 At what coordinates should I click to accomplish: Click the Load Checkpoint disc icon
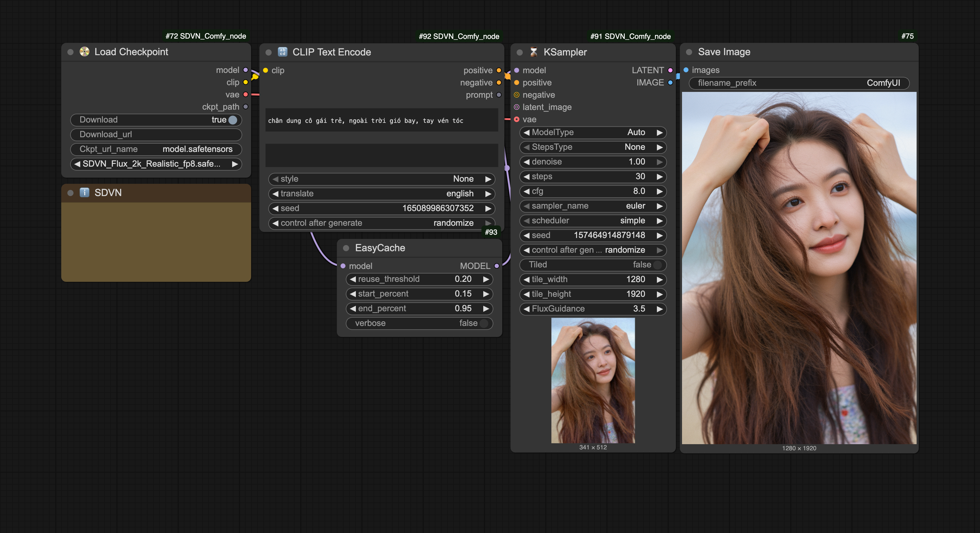click(x=84, y=52)
